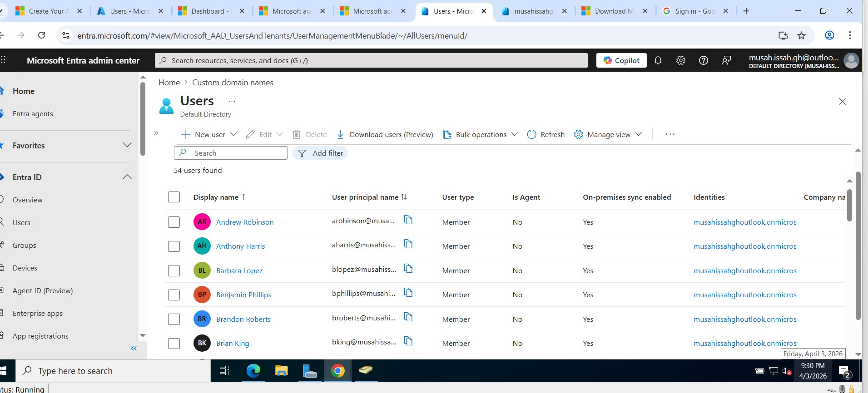Open the Bulk operations dropdown
This screenshot has width=868, height=393.
(480, 134)
